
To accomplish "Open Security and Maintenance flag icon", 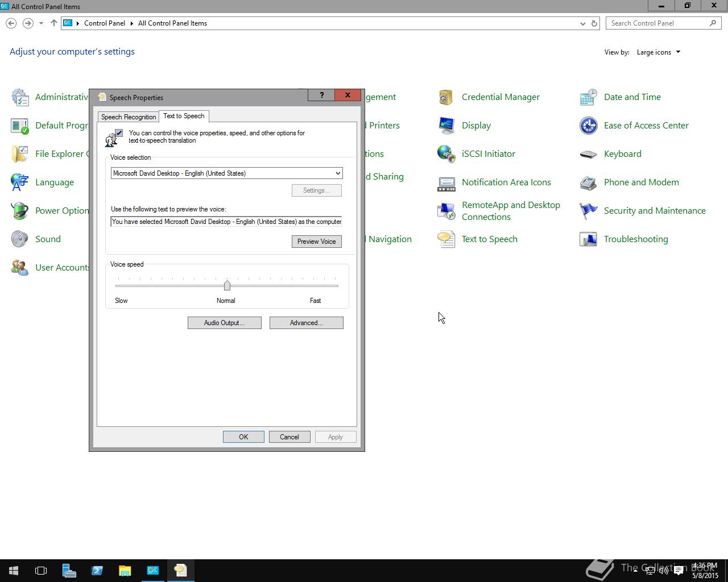I will coord(589,211).
